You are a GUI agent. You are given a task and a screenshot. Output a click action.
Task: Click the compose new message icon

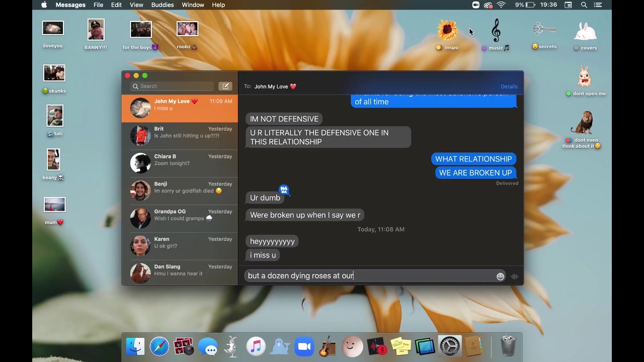coord(225,86)
